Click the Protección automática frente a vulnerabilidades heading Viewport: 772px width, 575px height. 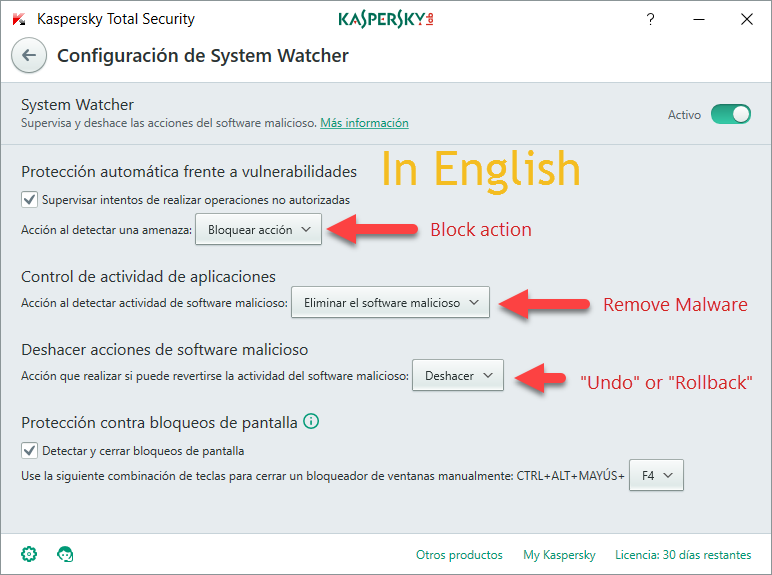[189, 171]
